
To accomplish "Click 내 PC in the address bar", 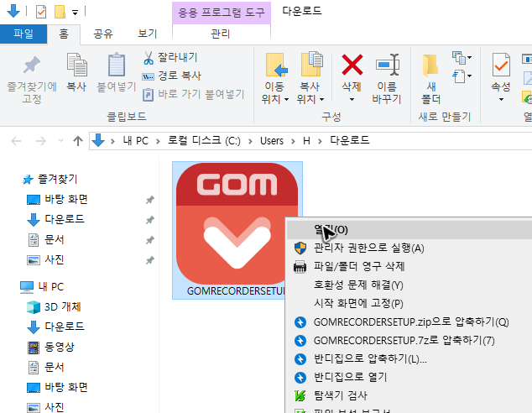I will point(135,140).
